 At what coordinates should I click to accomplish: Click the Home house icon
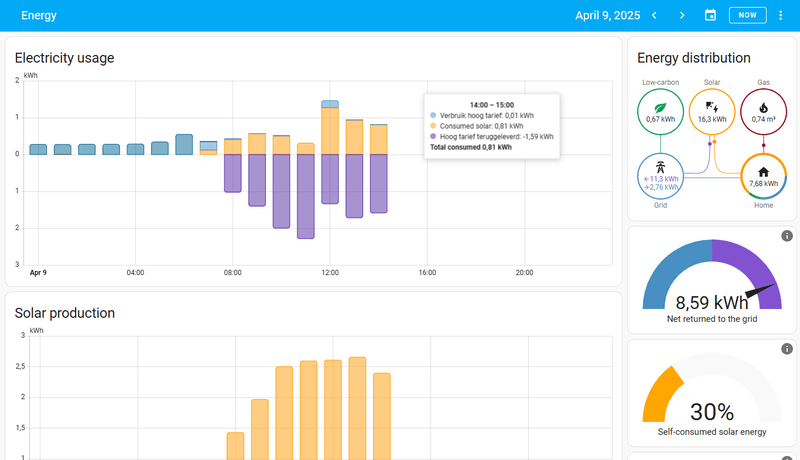764,171
